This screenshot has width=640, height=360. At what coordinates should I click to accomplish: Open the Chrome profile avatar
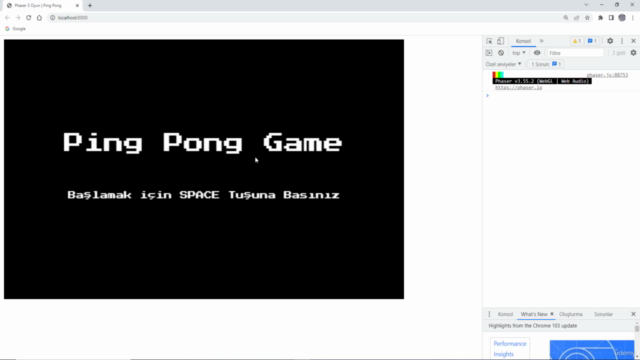[x=622, y=18]
